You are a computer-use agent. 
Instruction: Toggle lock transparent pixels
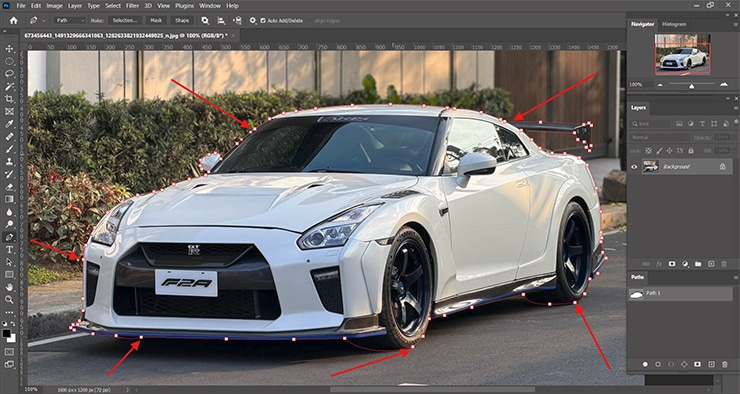point(648,151)
